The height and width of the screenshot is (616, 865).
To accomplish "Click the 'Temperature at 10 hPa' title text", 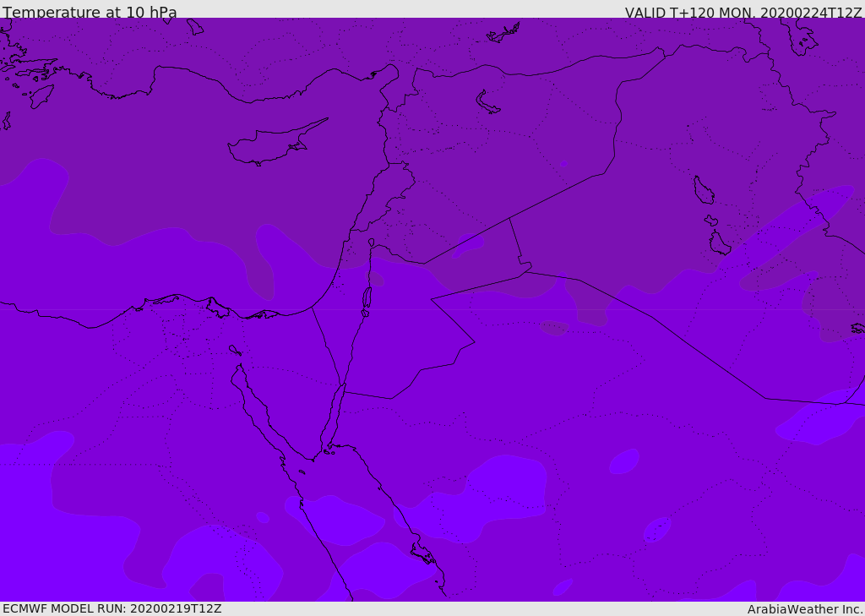I will [x=90, y=12].
